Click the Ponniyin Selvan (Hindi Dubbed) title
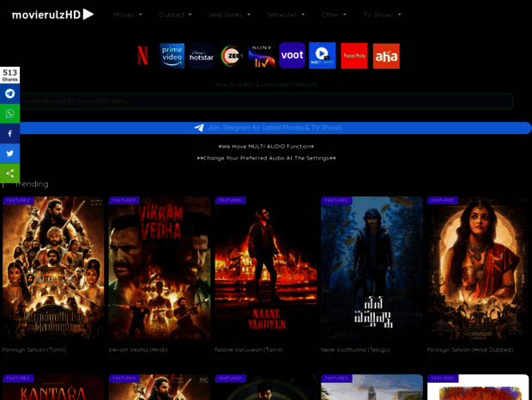This screenshot has height=400, width=532. pos(470,350)
